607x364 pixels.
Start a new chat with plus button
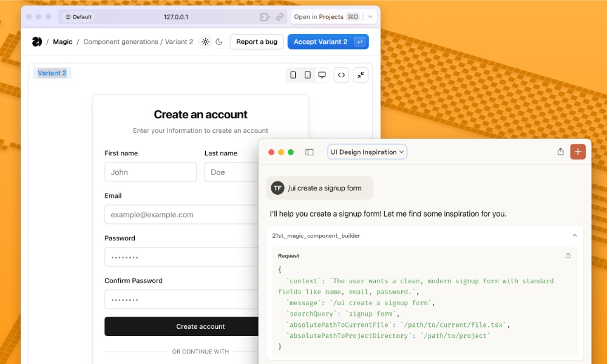pyautogui.click(x=578, y=152)
